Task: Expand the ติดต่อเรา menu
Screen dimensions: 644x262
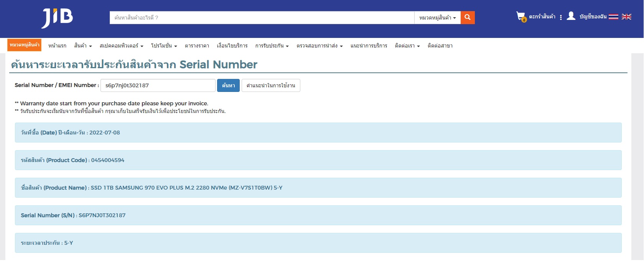Action: 407,46
